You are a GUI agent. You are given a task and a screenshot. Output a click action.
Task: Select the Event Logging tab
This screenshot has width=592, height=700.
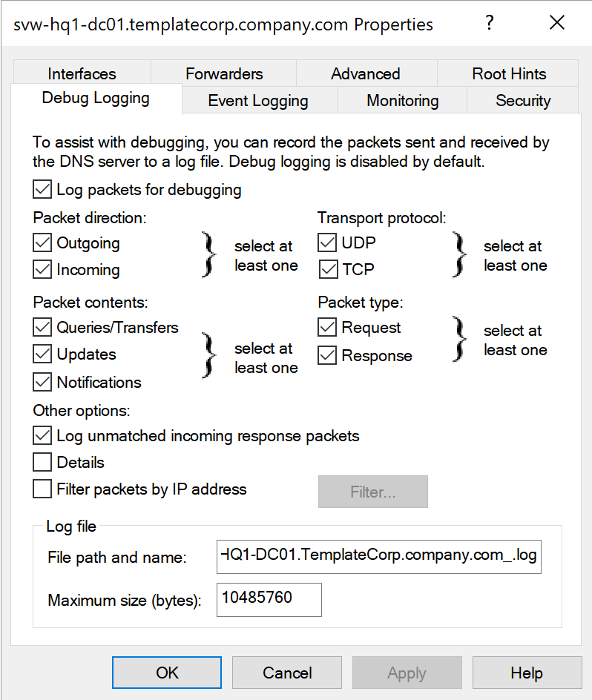[258, 101]
